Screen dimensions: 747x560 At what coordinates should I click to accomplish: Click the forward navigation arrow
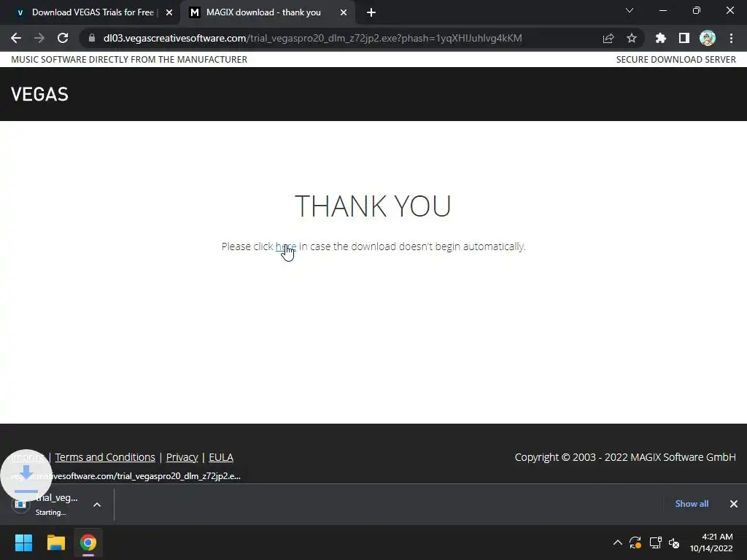[39, 38]
